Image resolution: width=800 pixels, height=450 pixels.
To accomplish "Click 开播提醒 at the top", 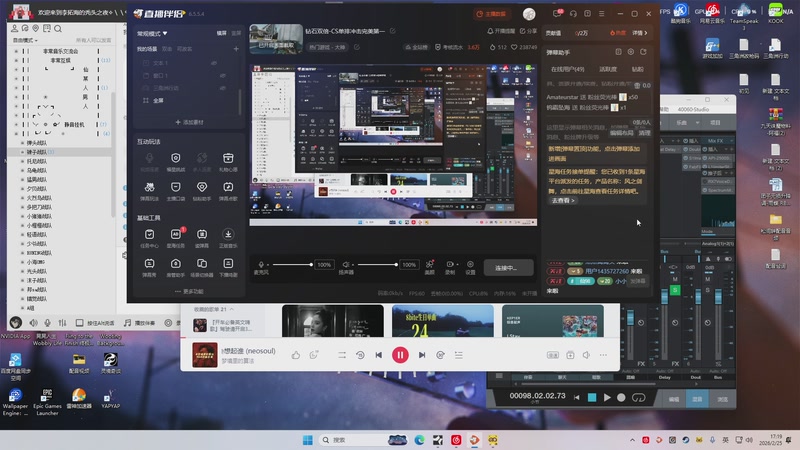I will 501,31.
